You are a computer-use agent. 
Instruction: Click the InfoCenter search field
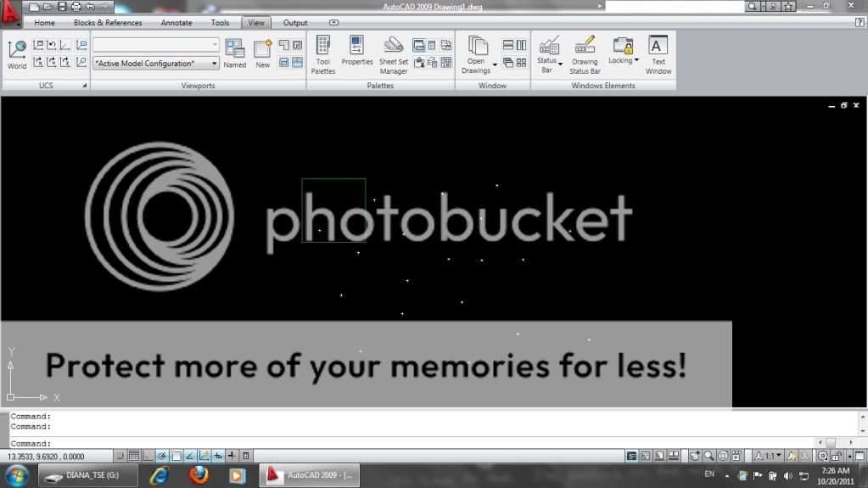(x=675, y=7)
